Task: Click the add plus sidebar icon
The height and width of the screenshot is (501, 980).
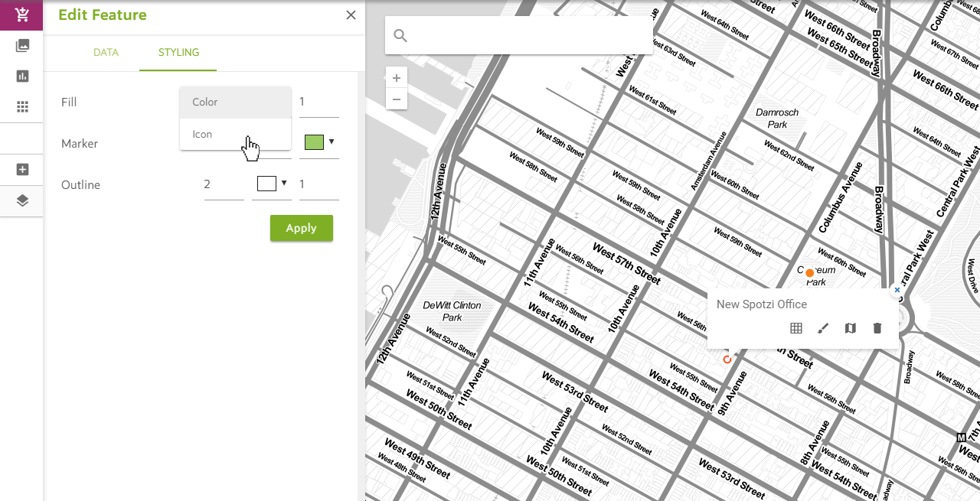Action: click(22, 169)
